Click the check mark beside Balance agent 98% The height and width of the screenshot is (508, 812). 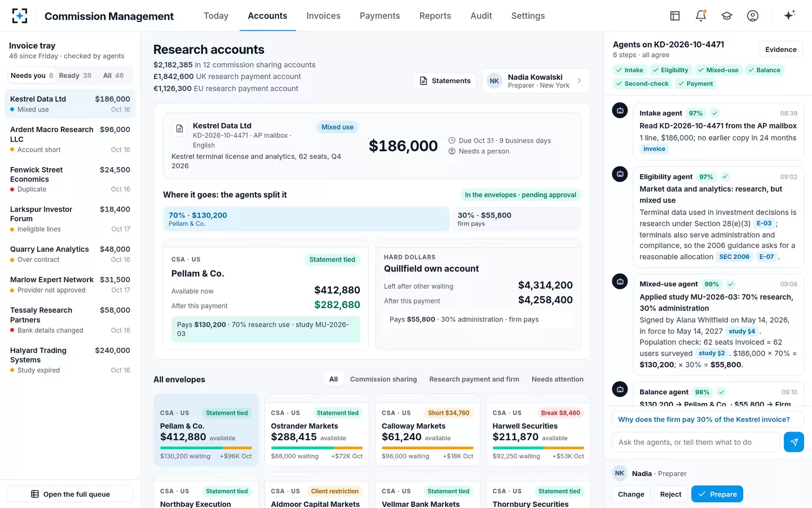click(721, 392)
